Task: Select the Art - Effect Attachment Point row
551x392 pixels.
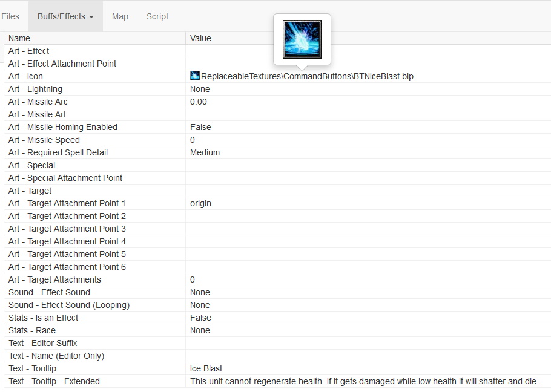Action: [x=277, y=64]
